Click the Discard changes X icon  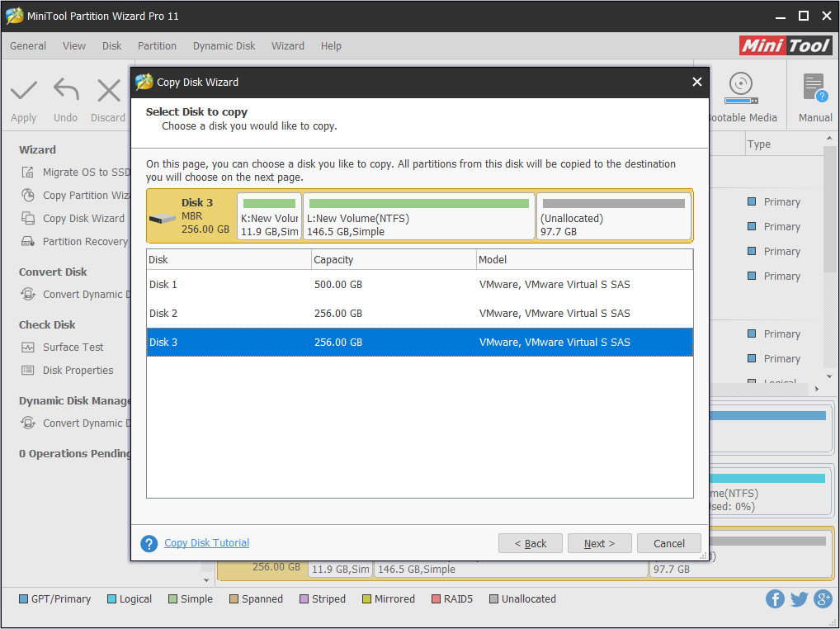tap(108, 91)
